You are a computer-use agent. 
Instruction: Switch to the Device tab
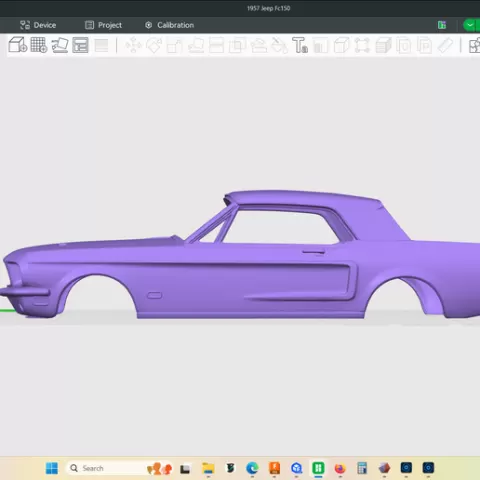(x=38, y=25)
